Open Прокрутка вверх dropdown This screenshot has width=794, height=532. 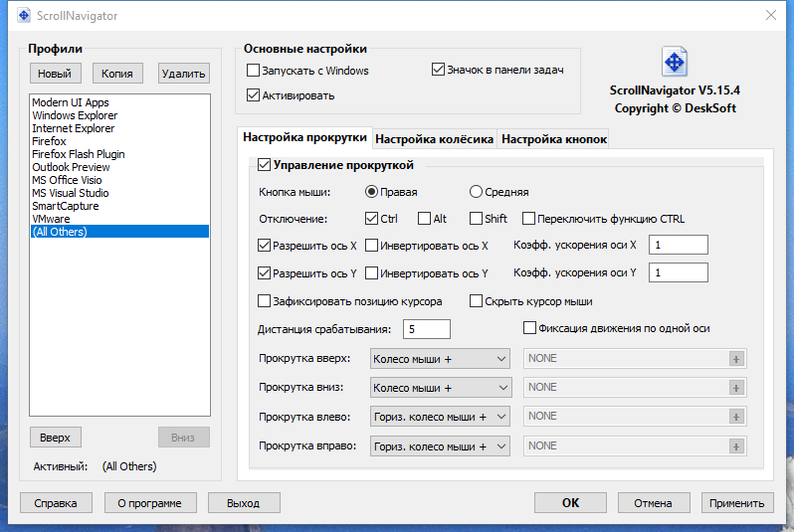point(440,359)
